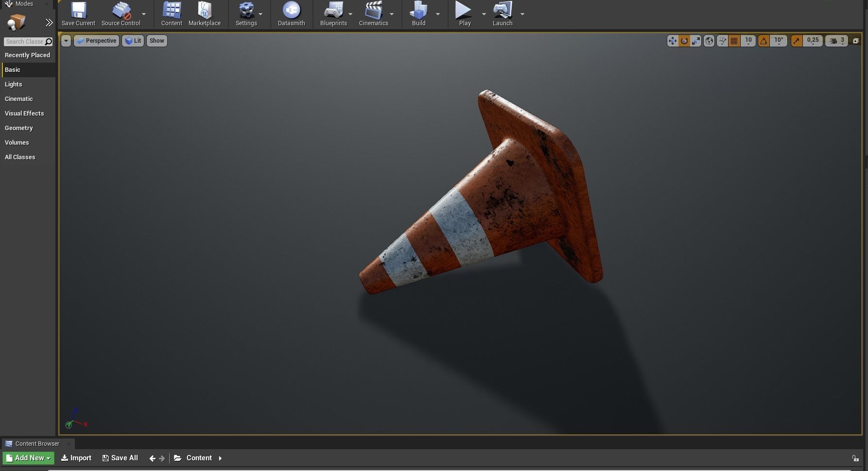Expand the Content path arrow
Image resolution: width=868 pixels, height=471 pixels.
point(220,458)
